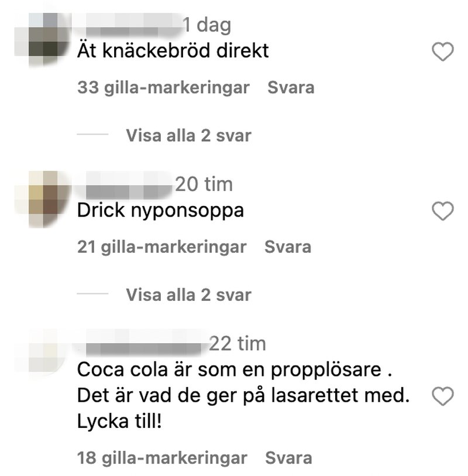Open username of the 1 dag commenter
Image resolution: width=468 pixels, height=476 pixels.
[129, 25]
